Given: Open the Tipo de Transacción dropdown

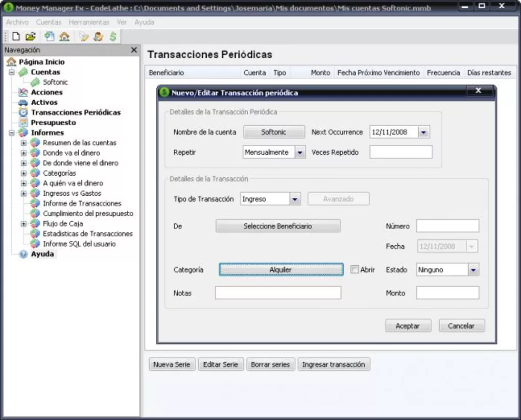Looking at the screenshot, I should pos(295,199).
